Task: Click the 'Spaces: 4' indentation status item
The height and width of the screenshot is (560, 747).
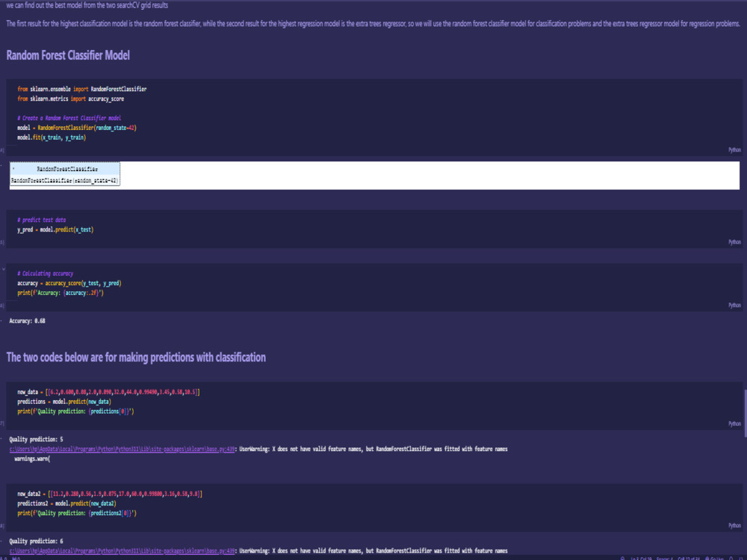Action: coord(665,558)
